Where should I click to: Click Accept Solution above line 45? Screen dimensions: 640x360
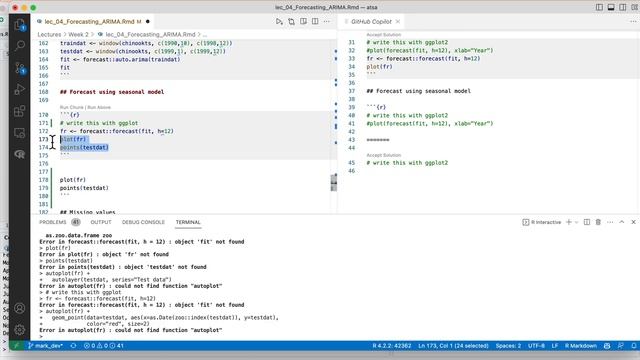coord(384,155)
